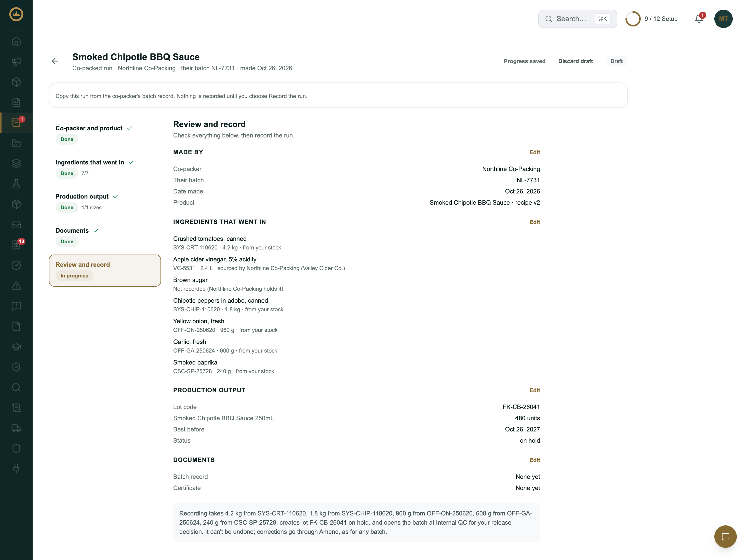Open the stacked layers icon in sidebar
This screenshot has height=560, width=749.
tap(16, 163)
